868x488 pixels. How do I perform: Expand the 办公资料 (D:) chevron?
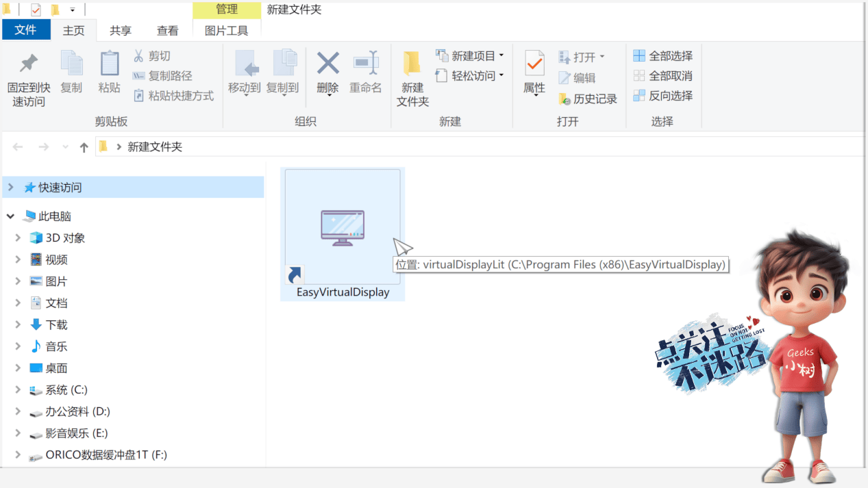pos(18,411)
